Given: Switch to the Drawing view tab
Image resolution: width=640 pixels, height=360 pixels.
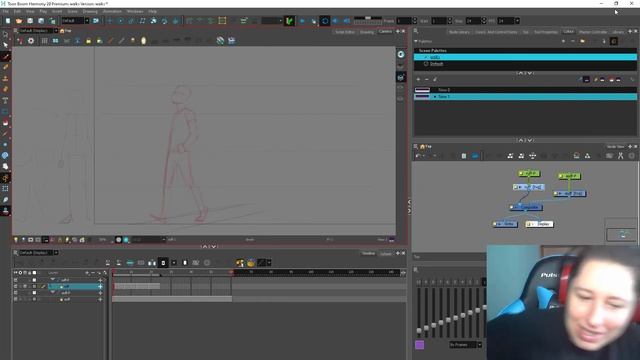Looking at the screenshot, I should [x=367, y=31].
